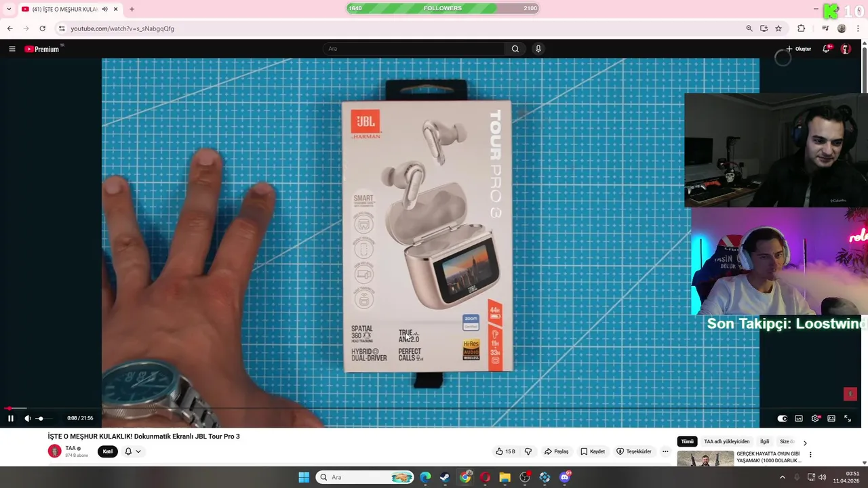Open TAA channel avatar
The width and height of the screenshot is (868, 488).
click(x=54, y=451)
